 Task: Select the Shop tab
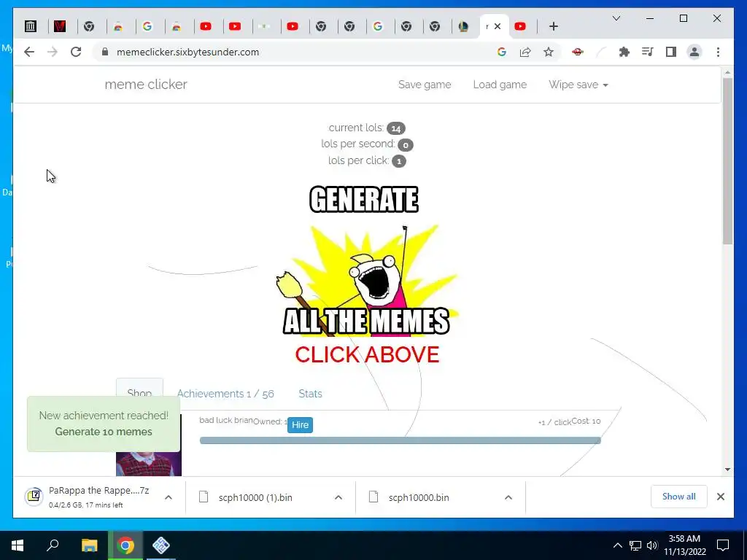tap(139, 393)
